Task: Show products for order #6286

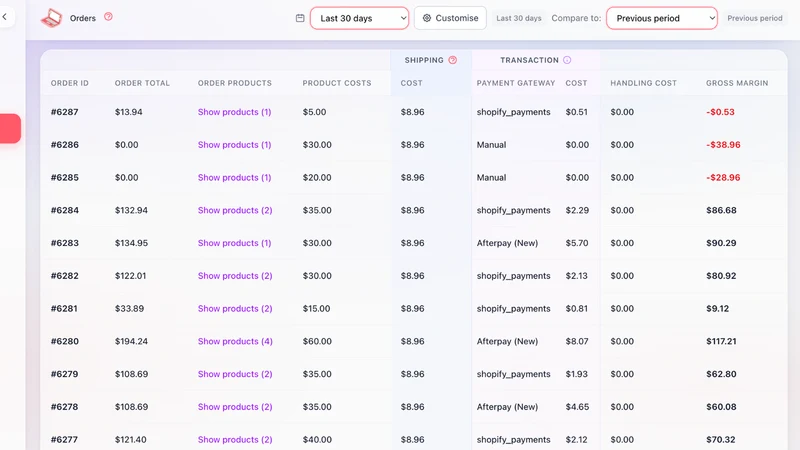Action: point(235,145)
